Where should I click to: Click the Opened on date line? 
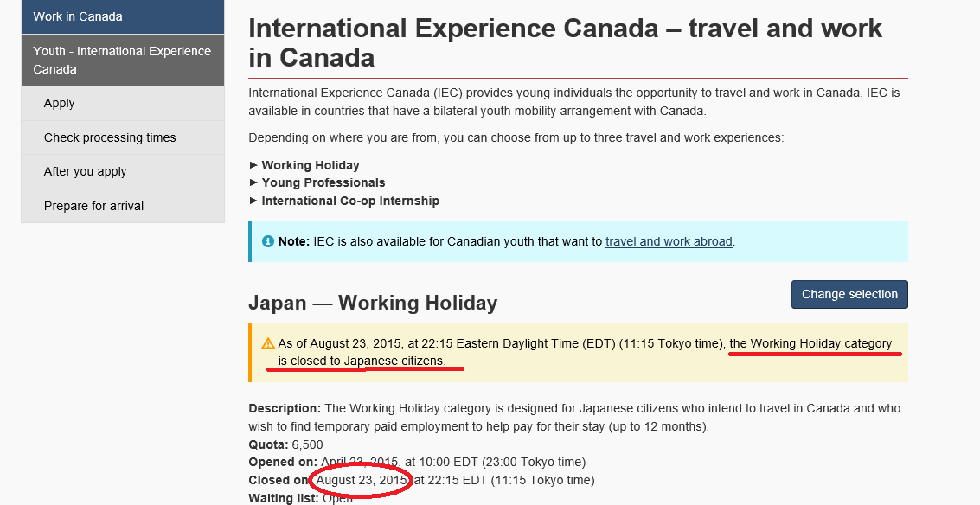click(x=417, y=462)
